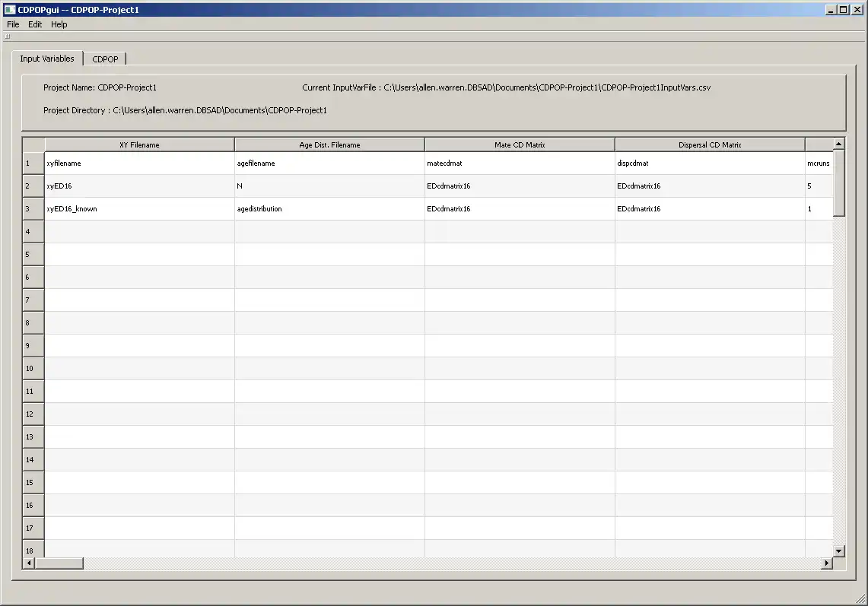Close the CDPOPgui window
Screen dimensions: 868x606
(x=857, y=9)
